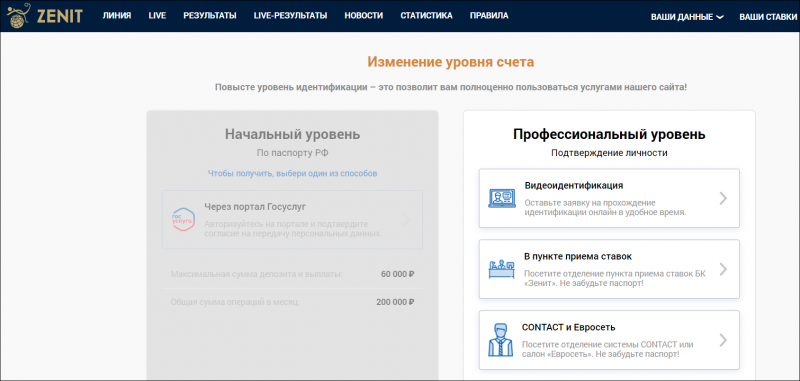The width and height of the screenshot is (800, 381).
Task: Click the Изменение уровня счета heading
Action: (451, 62)
